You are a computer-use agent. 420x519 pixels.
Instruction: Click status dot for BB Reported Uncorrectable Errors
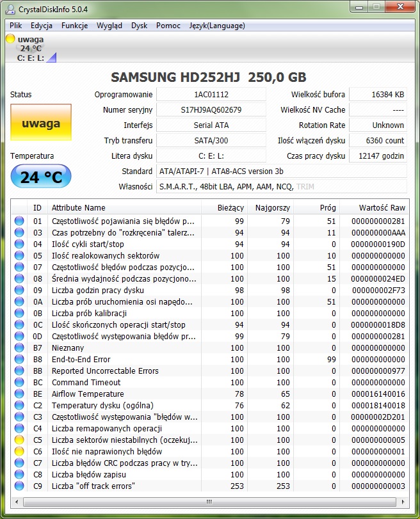coord(19,371)
